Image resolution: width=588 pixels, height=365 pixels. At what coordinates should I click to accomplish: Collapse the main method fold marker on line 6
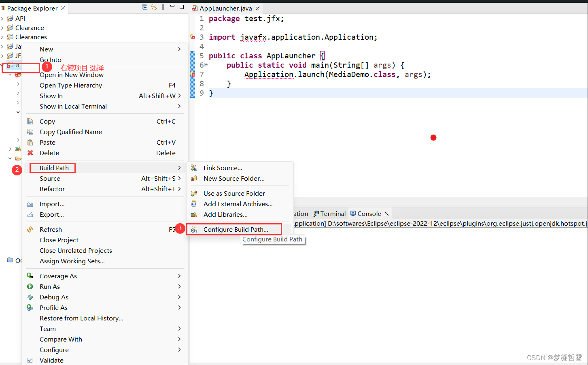point(206,65)
